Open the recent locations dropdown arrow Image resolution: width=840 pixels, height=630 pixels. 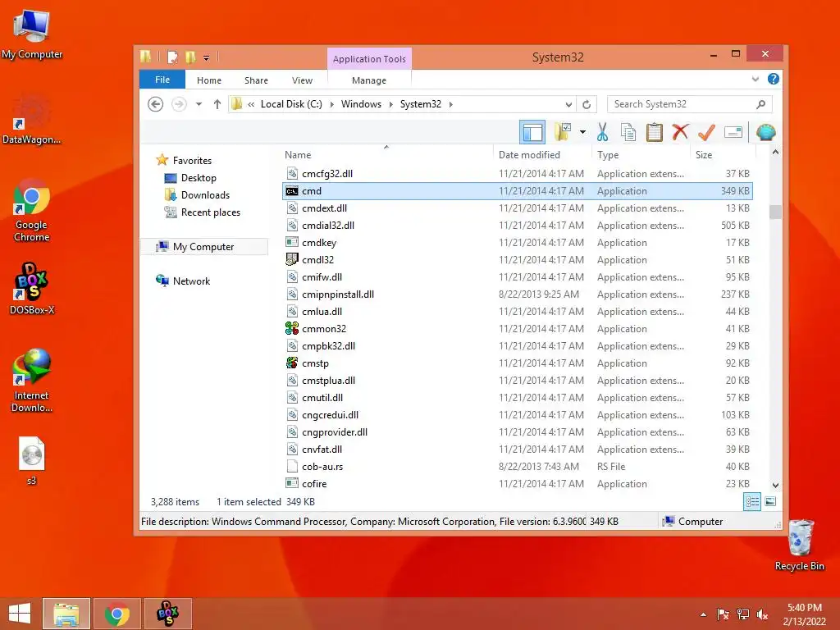tap(199, 104)
